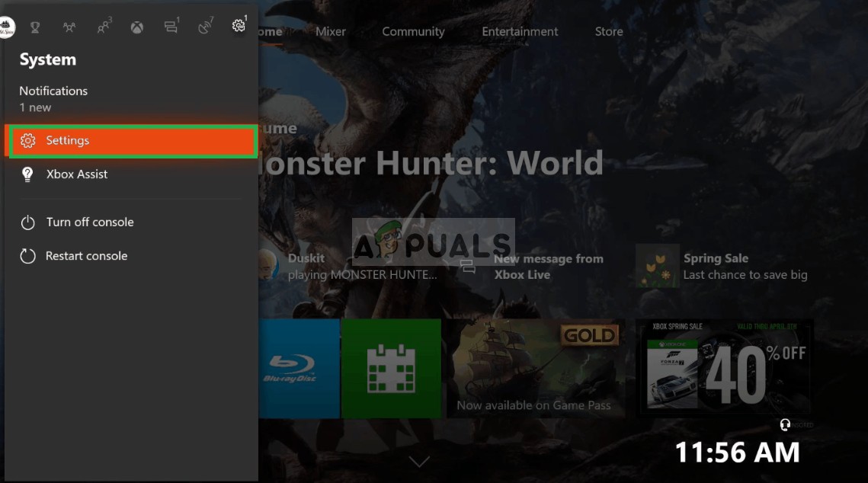Open New message from Xbox Live
Viewport: 868px width, 483px height.
click(x=534, y=267)
